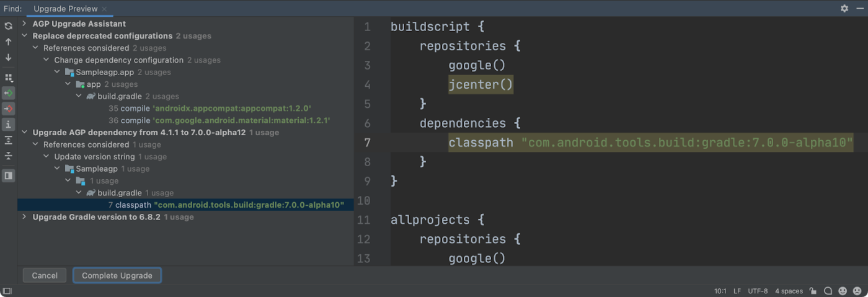Close the Upgrade Preview tab
This screenshot has height=297, width=868.
(x=104, y=9)
